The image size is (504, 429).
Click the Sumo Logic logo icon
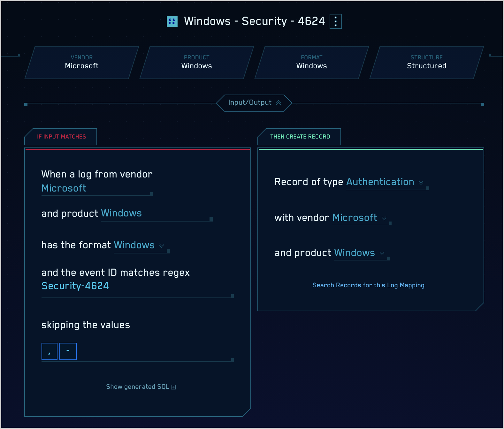pos(172,21)
